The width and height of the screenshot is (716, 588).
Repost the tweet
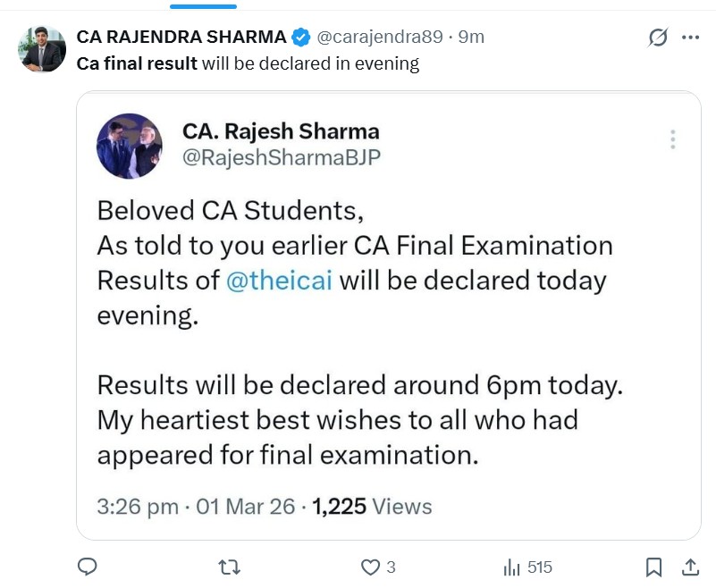tap(228, 567)
